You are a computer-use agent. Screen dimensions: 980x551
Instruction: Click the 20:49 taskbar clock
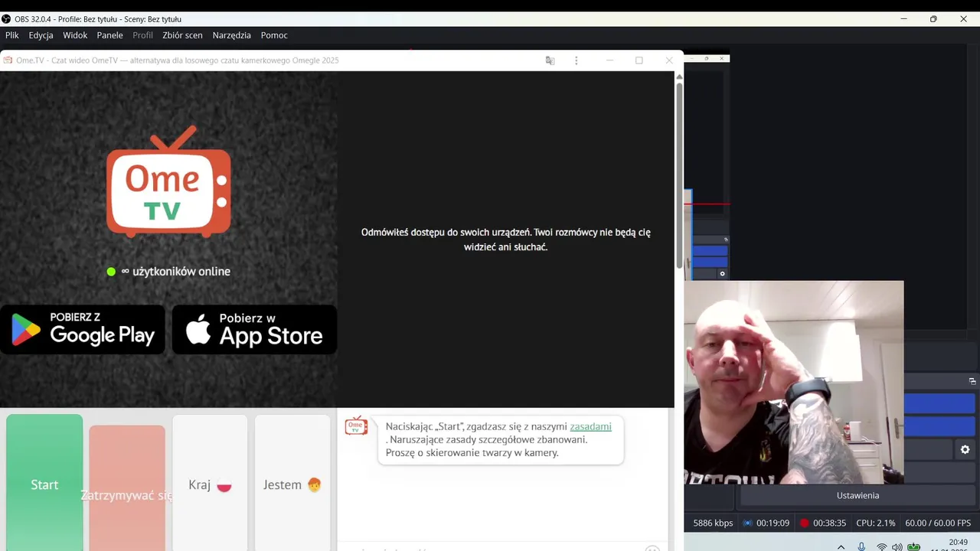coord(958,543)
